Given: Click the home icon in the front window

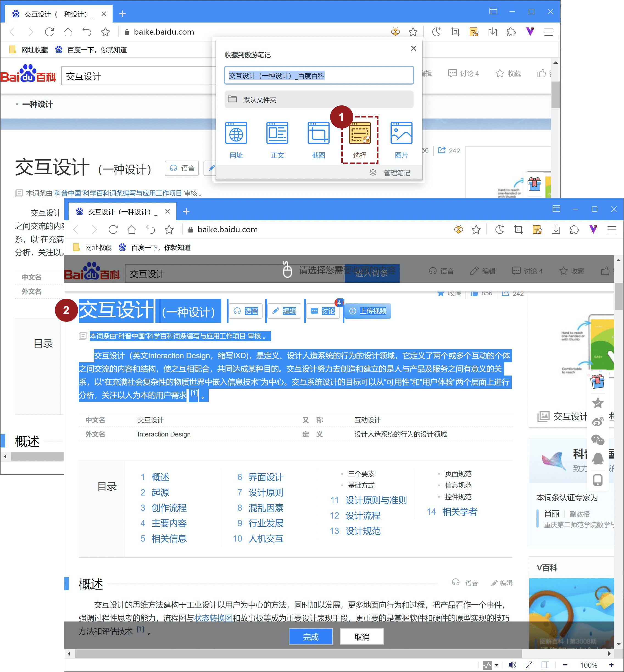Looking at the screenshot, I should [132, 229].
